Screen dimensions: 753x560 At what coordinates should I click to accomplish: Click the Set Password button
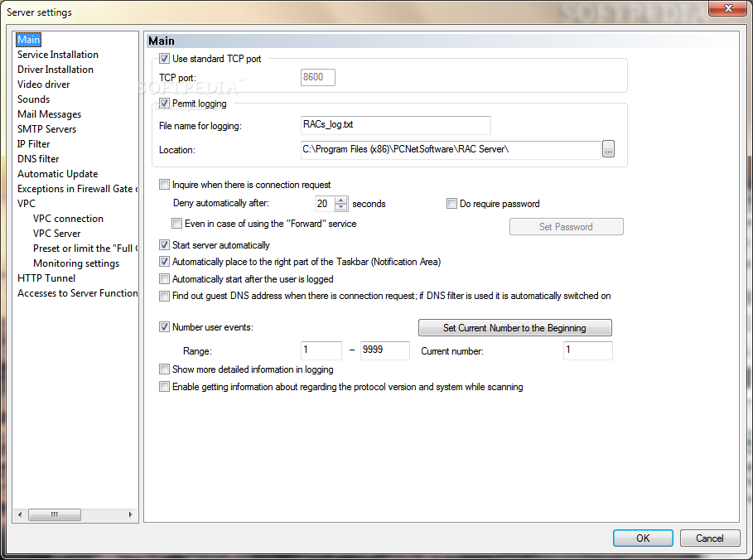coord(566,227)
